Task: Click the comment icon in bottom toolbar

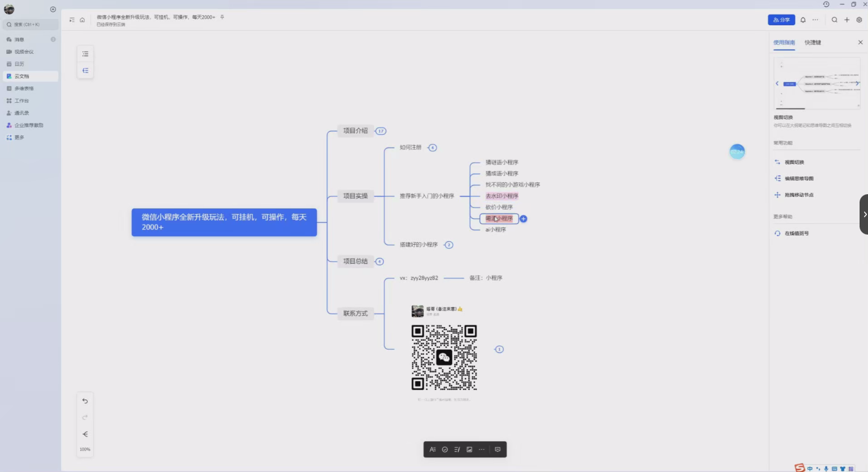Action: click(x=498, y=450)
